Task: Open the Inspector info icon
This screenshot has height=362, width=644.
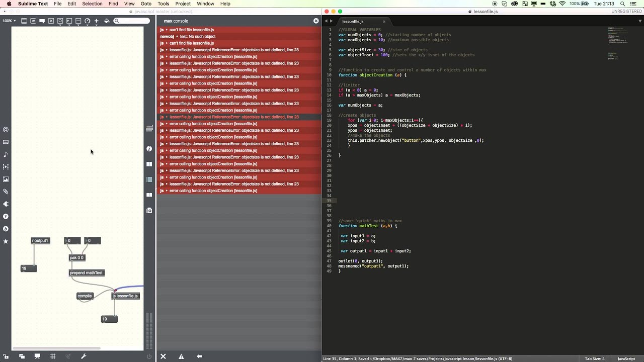Action: click(149, 149)
